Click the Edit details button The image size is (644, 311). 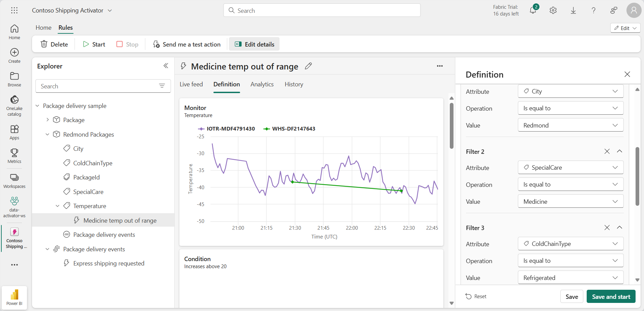click(x=254, y=44)
